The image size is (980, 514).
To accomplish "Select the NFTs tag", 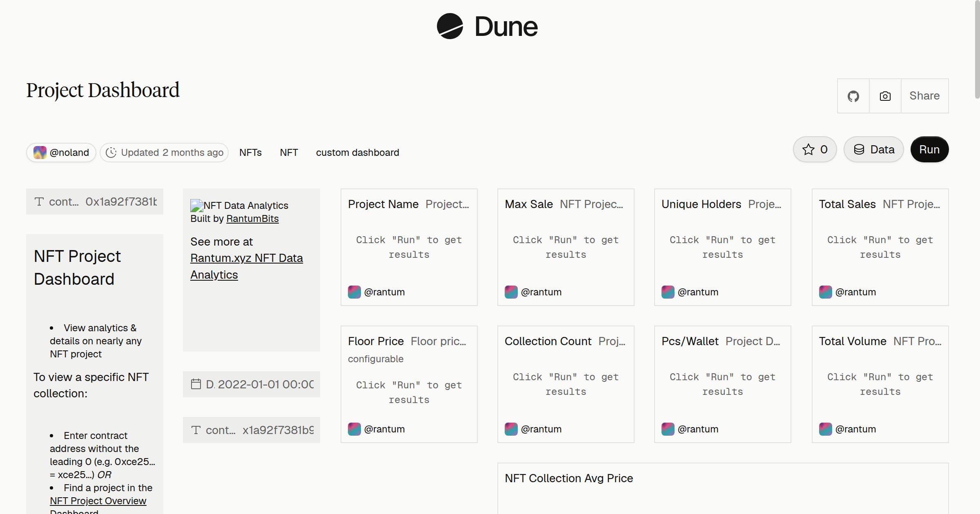I will pos(250,153).
